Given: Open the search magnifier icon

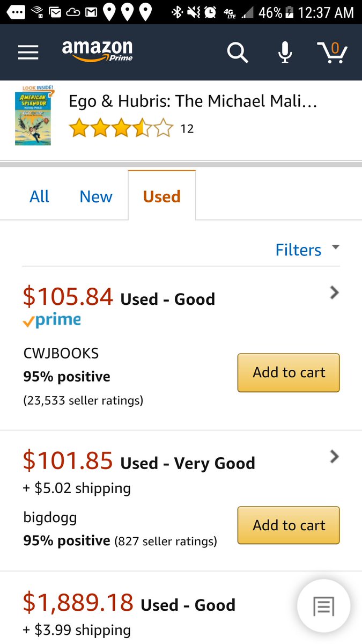Looking at the screenshot, I should pyautogui.click(x=237, y=53).
